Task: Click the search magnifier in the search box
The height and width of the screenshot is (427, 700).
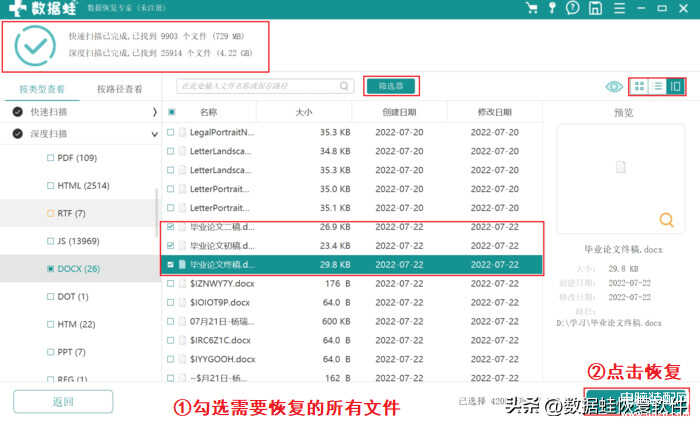Action: [344, 86]
